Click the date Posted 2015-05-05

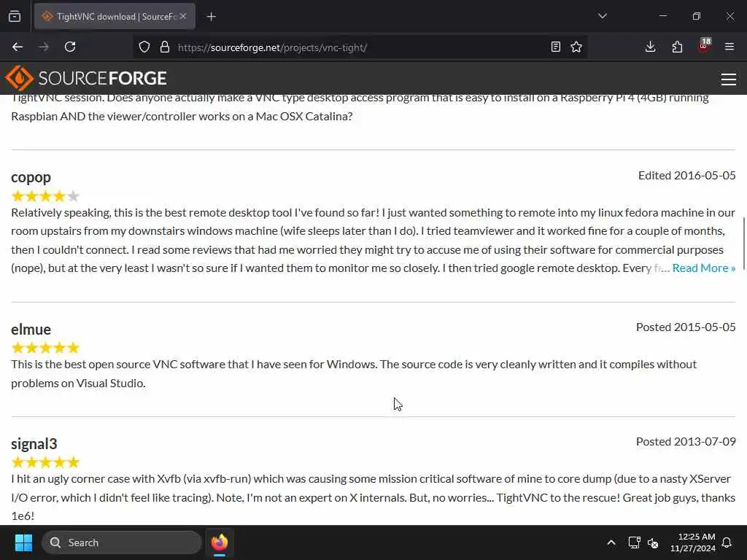click(686, 327)
